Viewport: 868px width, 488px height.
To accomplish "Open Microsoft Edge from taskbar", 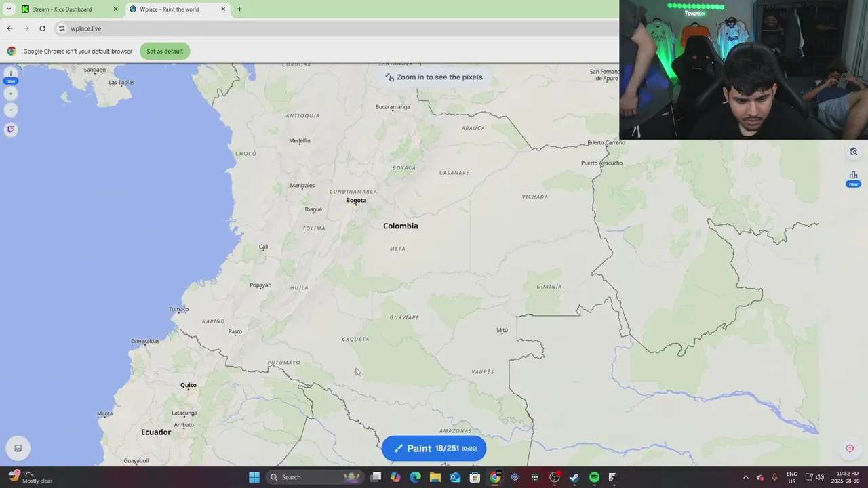I will pyautogui.click(x=415, y=477).
